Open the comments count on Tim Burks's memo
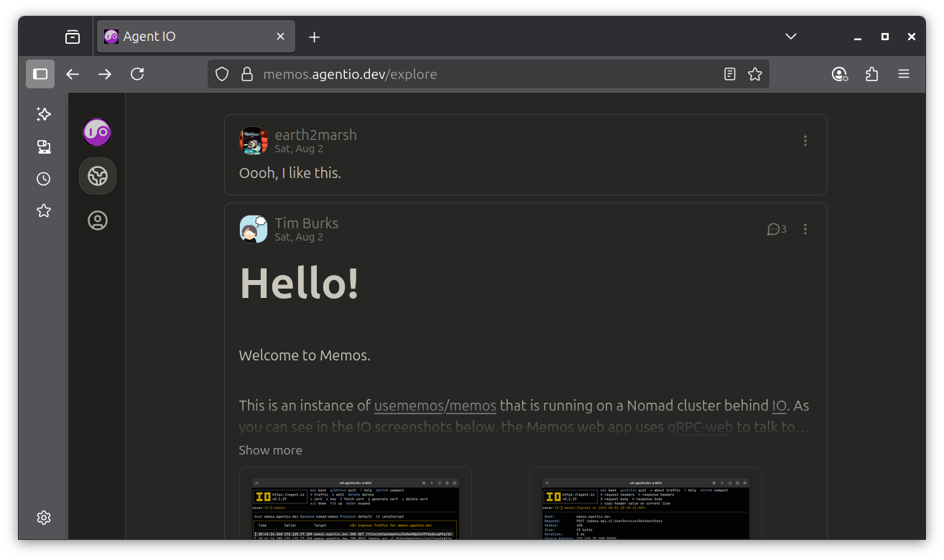The image size is (944, 560). [x=777, y=229]
